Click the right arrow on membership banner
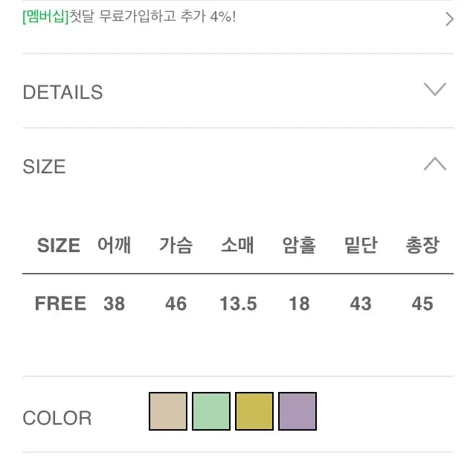 (x=449, y=19)
